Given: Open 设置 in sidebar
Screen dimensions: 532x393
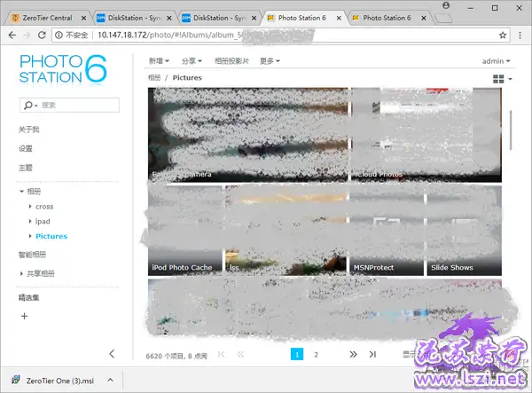Looking at the screenshot, I should [x=26, y=149].
